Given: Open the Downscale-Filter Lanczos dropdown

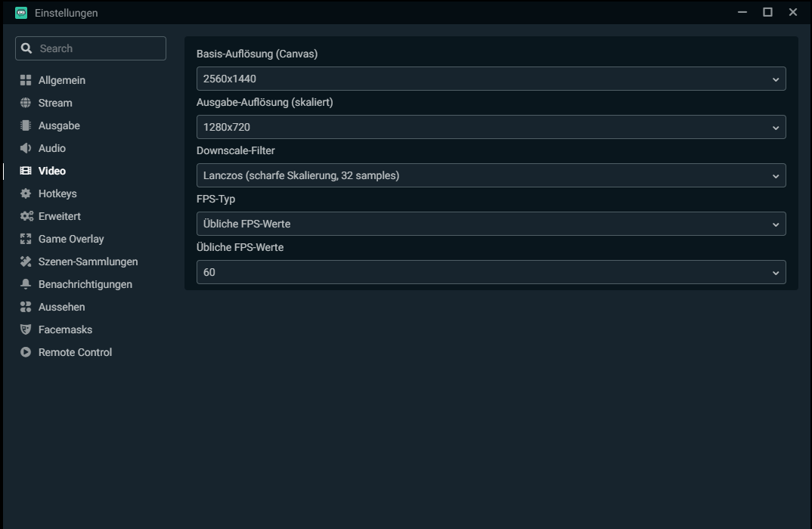Looking at the screenshot, I should (x=491, y=175).
